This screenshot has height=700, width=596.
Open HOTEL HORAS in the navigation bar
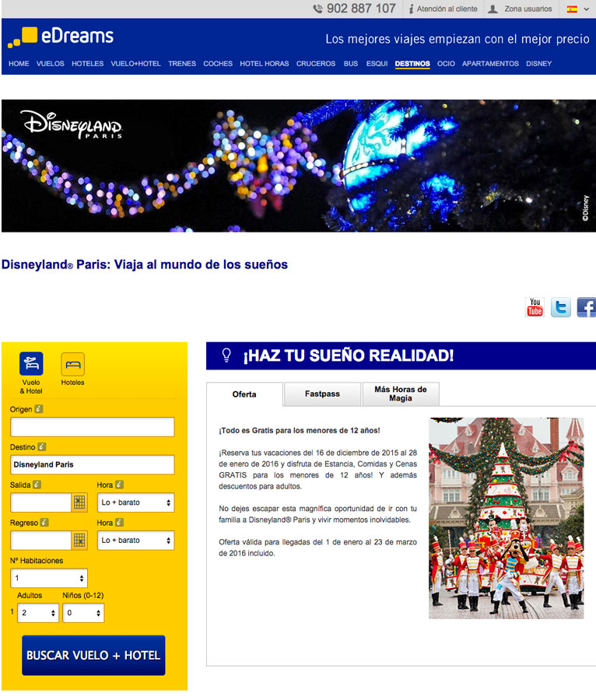tap(265, 64)
